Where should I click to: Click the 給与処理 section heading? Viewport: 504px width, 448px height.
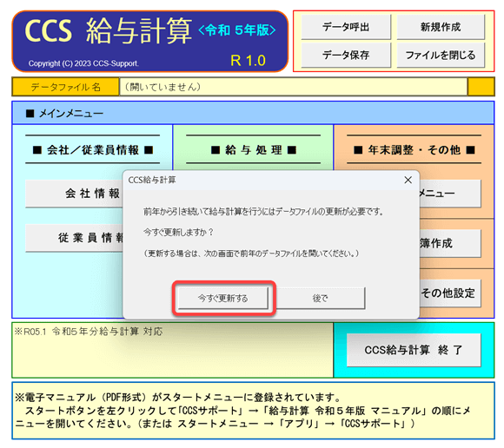(253, 149)
